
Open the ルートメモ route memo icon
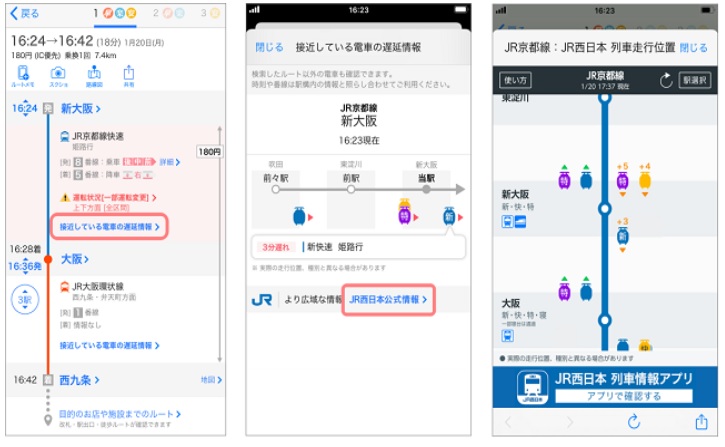click(23, 76)
